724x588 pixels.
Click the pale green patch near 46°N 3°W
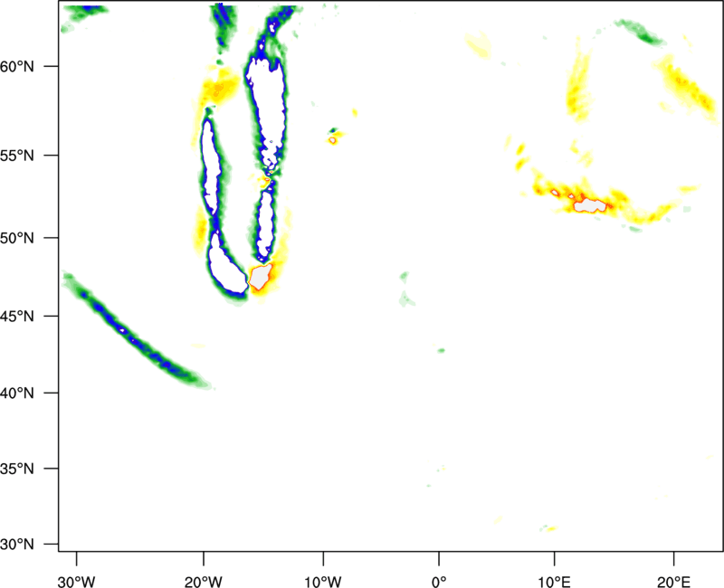405,299
